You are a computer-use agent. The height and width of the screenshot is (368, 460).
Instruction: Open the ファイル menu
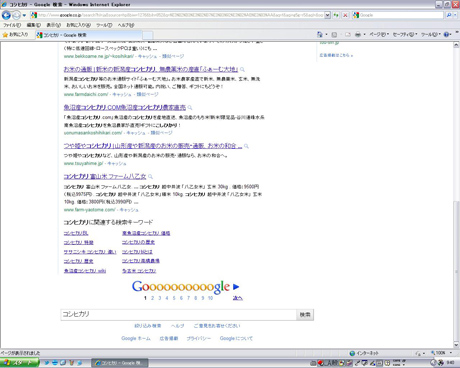click(x=12, y=25)
